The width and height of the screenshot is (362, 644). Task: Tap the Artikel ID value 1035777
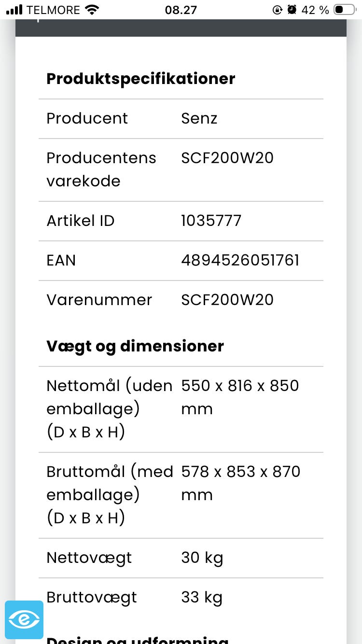(211, 221)
